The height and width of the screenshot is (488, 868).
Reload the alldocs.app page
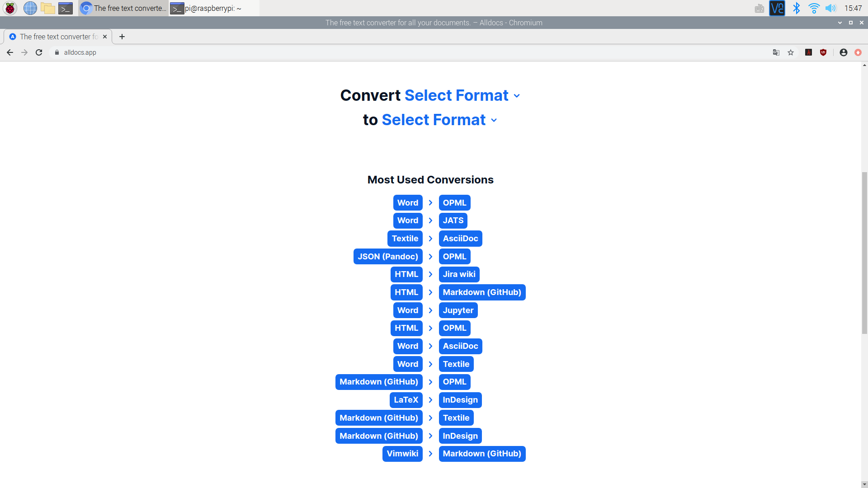[39, 52]
